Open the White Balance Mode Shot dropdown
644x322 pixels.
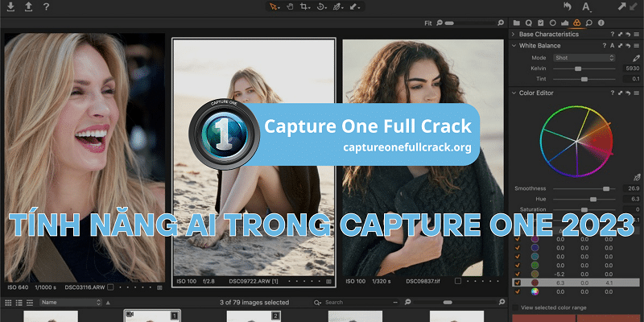[x=584, y=58]
